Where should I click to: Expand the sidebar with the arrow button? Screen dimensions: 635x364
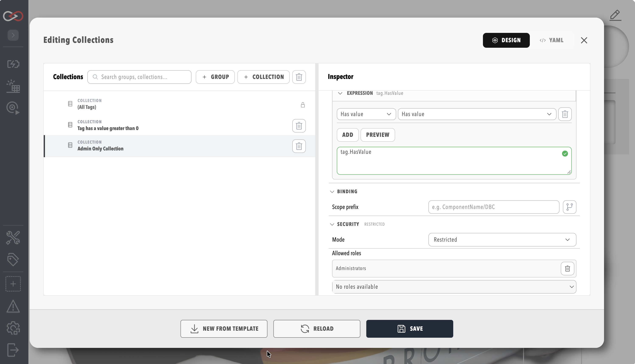coord(13,35)
